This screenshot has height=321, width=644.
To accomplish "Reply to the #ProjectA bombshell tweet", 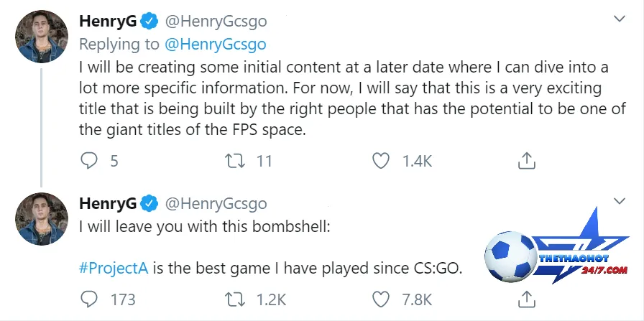I will tap(88, 299).
